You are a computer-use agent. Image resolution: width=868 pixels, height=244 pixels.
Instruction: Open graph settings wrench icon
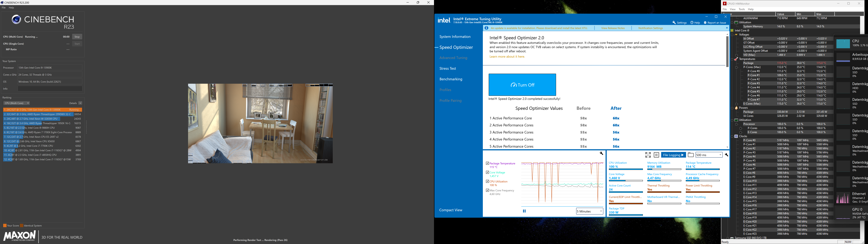pyautogui.click(x=601, y=154)
